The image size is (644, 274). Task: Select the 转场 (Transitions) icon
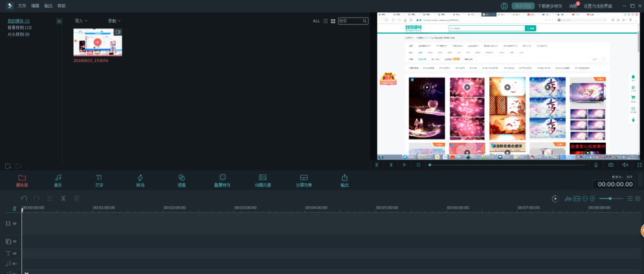point(140,180)
